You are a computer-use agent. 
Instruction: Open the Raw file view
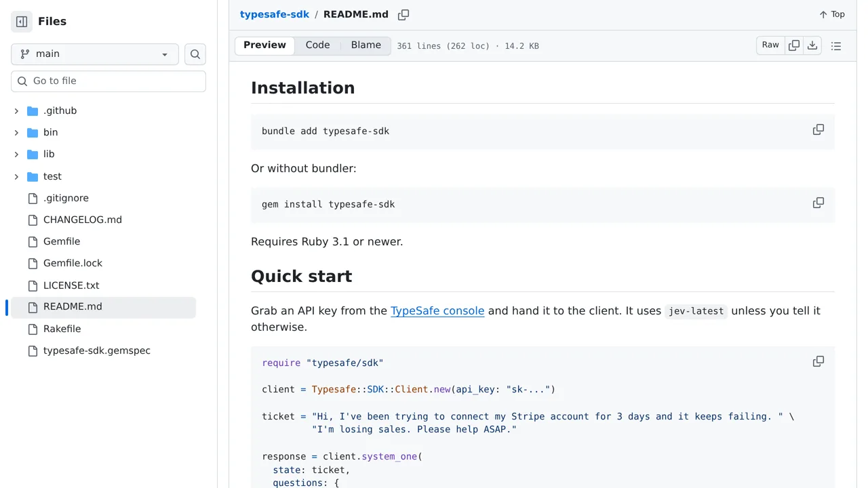(x=770, y=45)
